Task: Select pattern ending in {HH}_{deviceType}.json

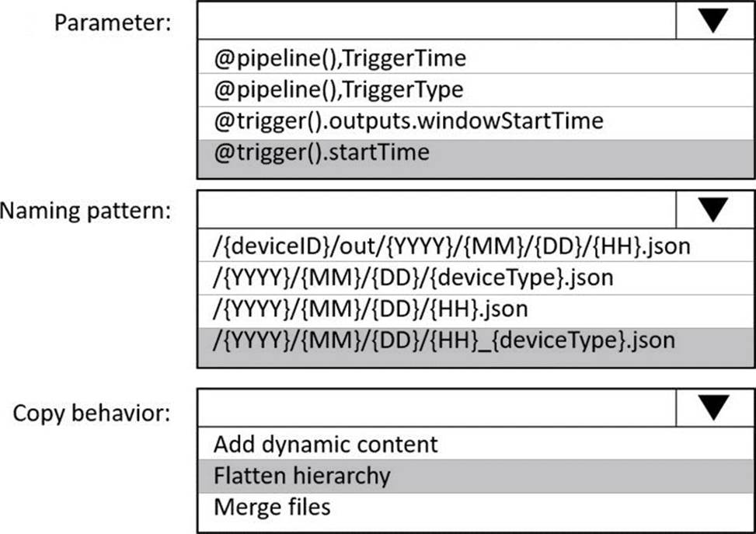Action: (444, 340)
